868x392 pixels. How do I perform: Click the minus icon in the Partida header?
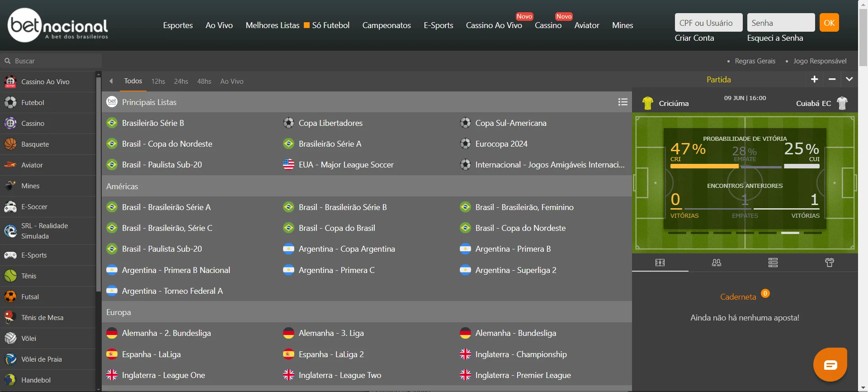(832, 79)
